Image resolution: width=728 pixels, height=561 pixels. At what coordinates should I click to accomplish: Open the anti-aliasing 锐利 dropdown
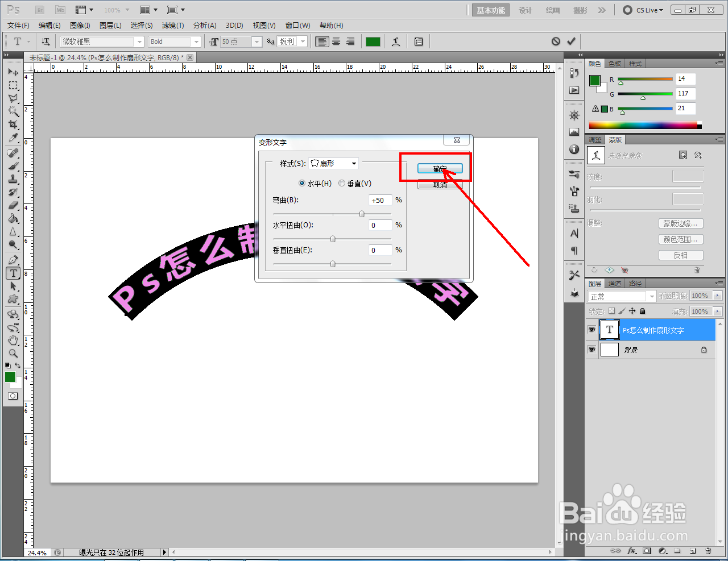click(303, 41)
